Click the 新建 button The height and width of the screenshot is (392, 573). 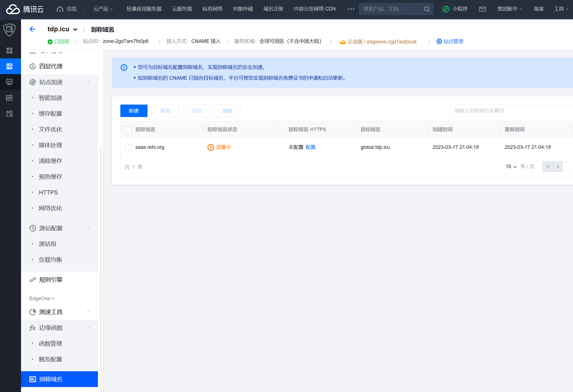pos(134,111)
